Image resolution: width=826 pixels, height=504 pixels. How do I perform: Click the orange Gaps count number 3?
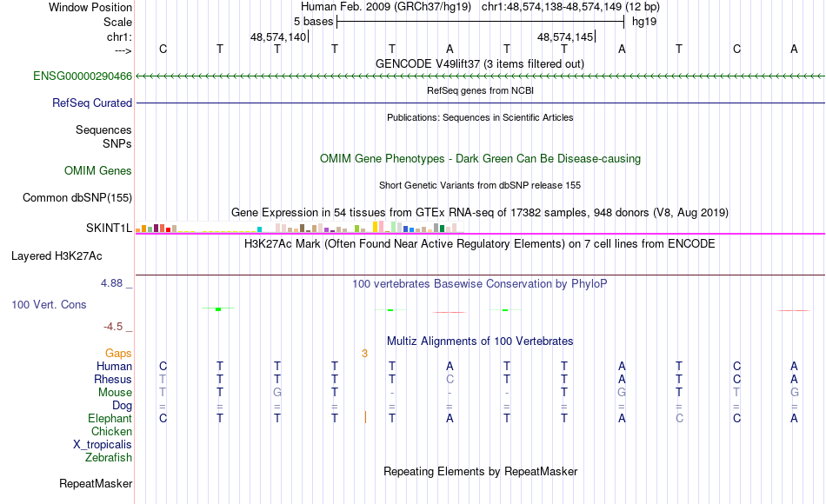click(x=364, y=354)
